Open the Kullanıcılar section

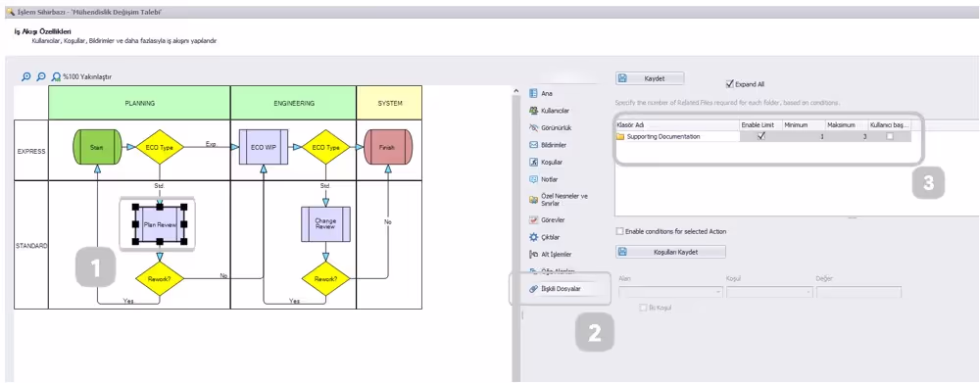550,111
